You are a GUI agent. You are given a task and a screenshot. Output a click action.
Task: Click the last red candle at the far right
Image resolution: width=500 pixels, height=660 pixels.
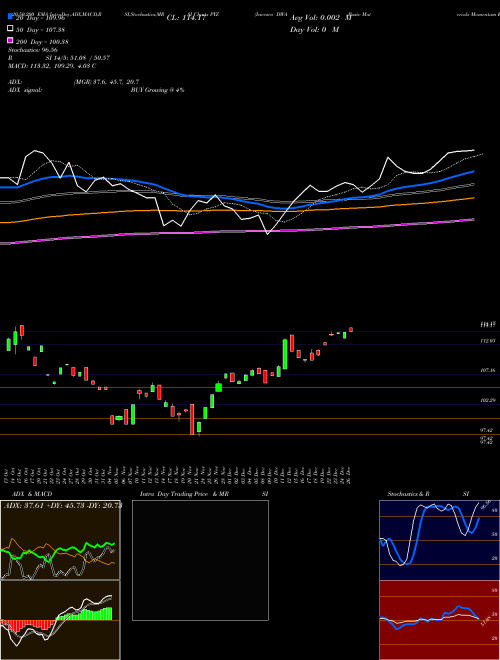pyautogui.click(x=351, y=330)
